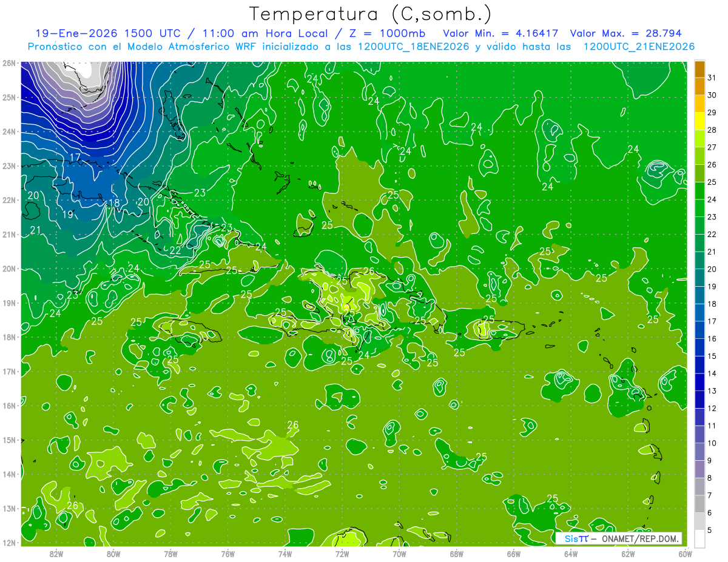
Task: Click the 14N latitude axis label
Action: (x=8, y=474)
